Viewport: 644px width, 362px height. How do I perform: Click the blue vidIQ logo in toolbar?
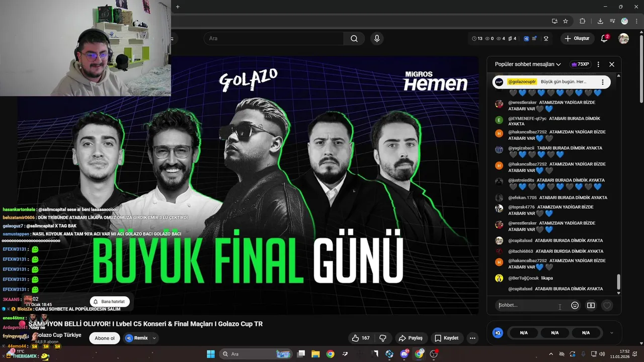[526, 39]
